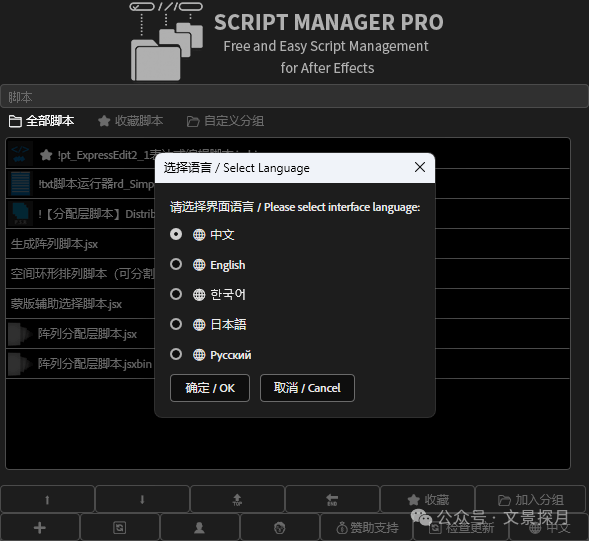This screenshot has width=589, height=541.
Task: Select the Русский radio button
Action: pyautogui.click(x=176, y=354)
